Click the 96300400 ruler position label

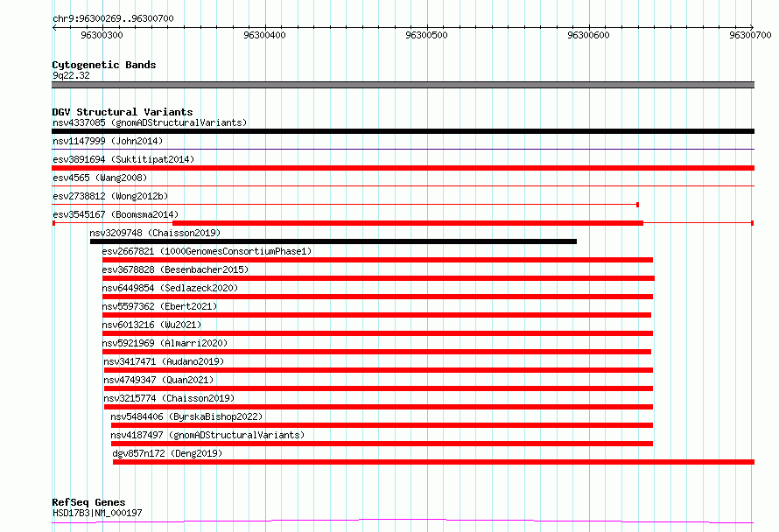pos(265,35)
